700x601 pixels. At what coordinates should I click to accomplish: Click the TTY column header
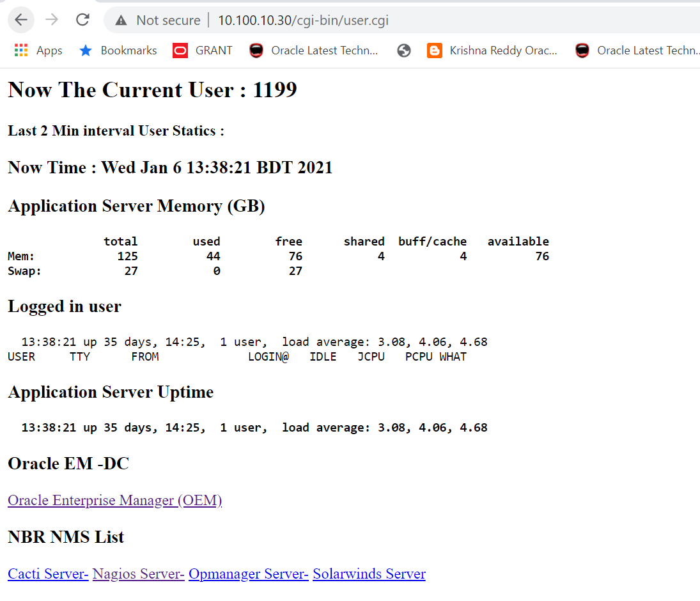point(79,357)
